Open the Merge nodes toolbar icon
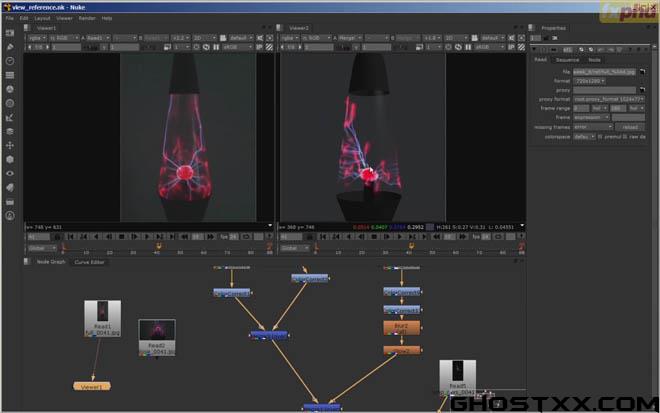 [10, 131]
